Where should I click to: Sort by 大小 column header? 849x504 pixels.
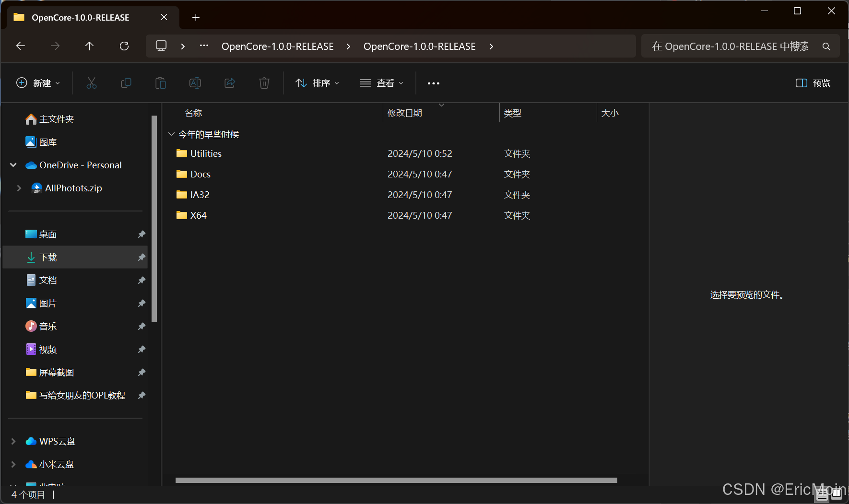610,113
